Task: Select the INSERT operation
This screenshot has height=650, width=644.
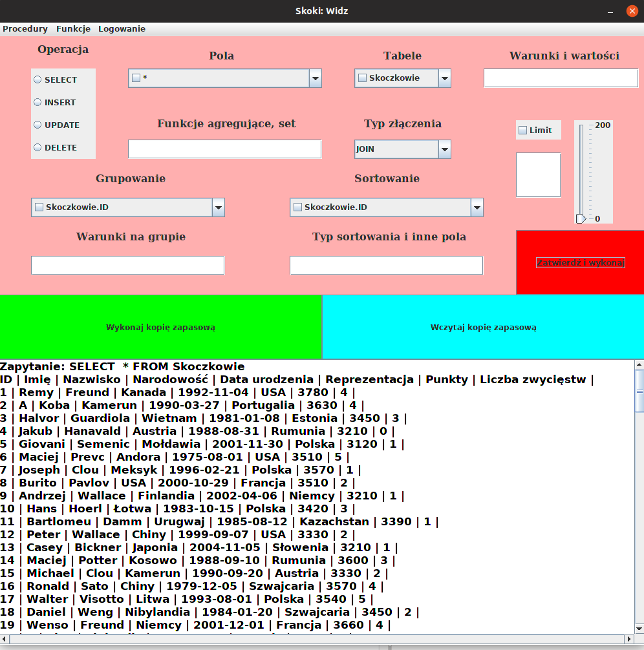Action: (38, 102)
